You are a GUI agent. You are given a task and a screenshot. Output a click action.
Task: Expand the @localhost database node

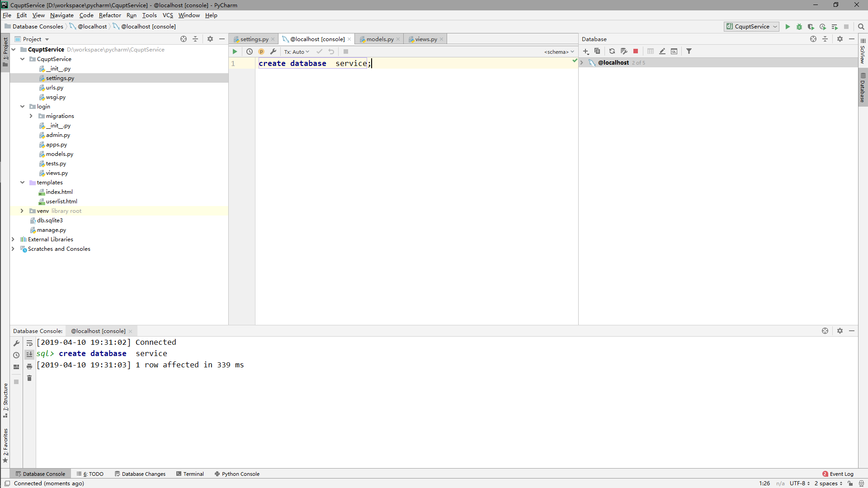(x=582, y=63)
